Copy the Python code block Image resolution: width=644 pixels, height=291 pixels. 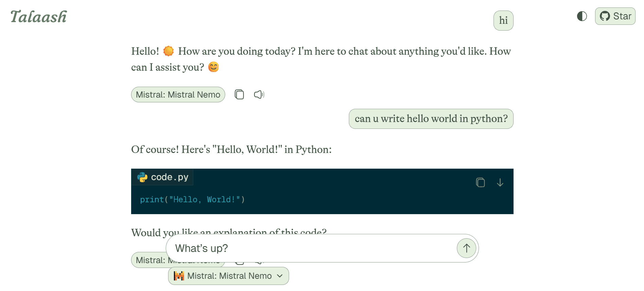[480, 183]
